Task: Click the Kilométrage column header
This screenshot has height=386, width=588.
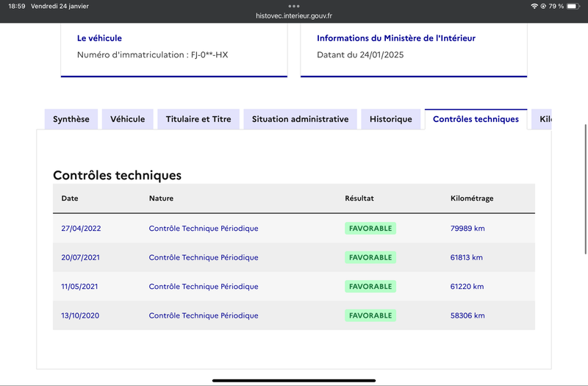Action: tap(472, 199)
